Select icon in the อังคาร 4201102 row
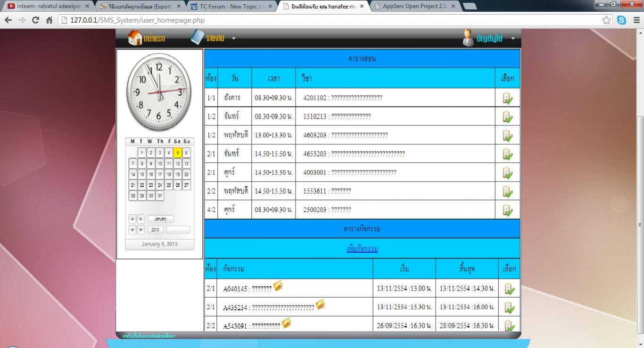Image resolution: width=644 pixels, height=348 pixels. tap(507, 98)
